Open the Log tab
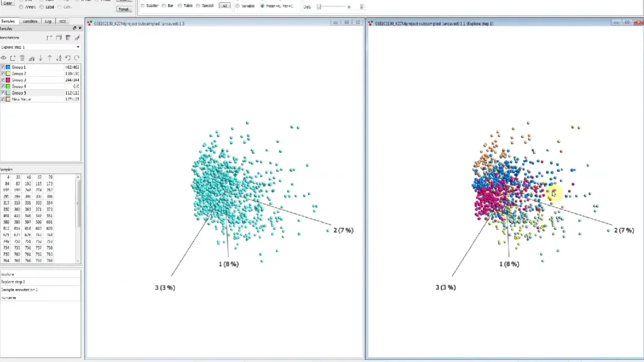 click(48, 21)
